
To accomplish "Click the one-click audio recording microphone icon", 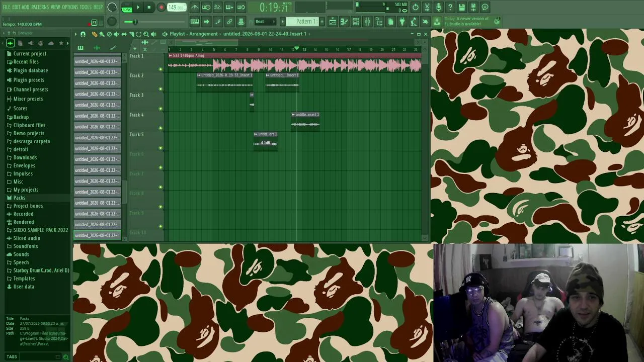I will coord(439,7).
